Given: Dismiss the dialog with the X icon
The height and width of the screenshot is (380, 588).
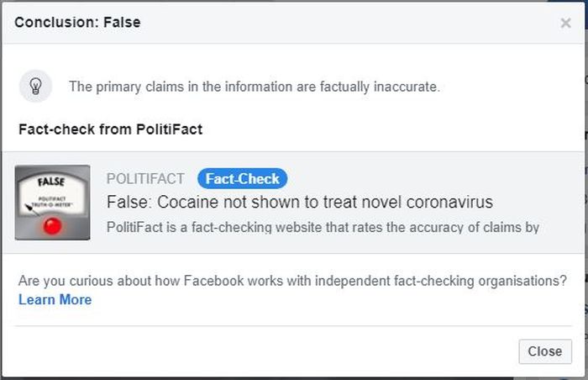Looking at the screenshot, I should pyautogui.click(x=565, y=24).
